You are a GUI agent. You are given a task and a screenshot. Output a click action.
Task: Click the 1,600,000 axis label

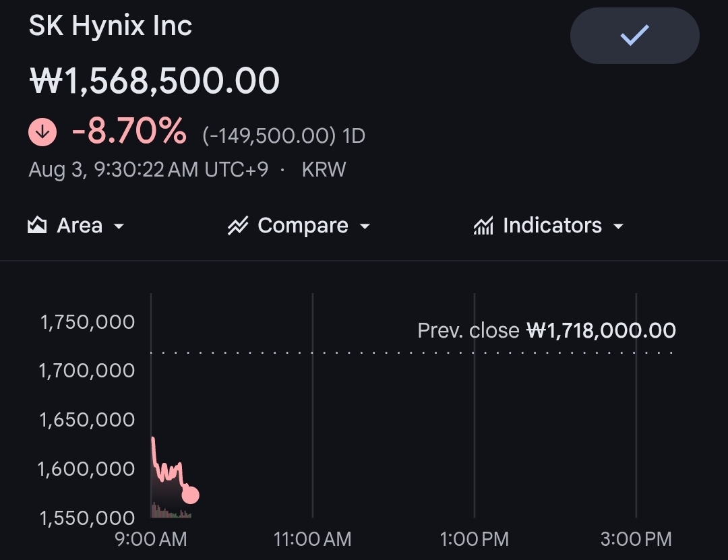pyautogui.click(x=86, y=469)
